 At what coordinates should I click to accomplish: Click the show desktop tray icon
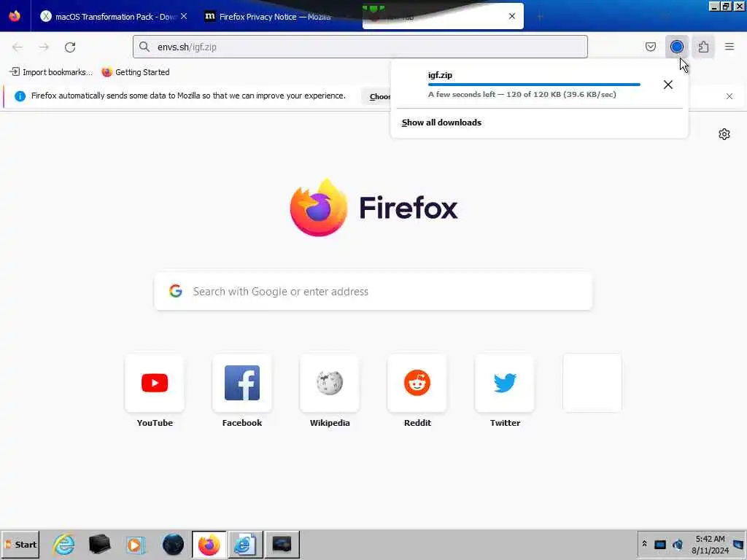point(739,545)
